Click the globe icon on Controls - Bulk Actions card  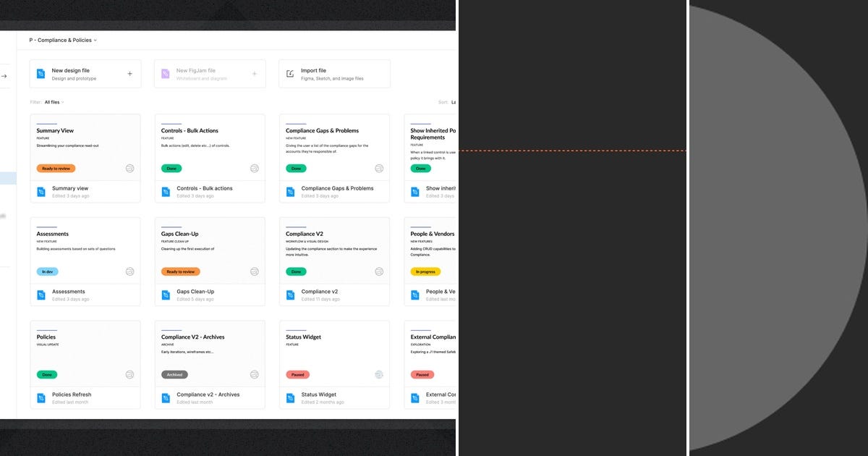(254, 168)
